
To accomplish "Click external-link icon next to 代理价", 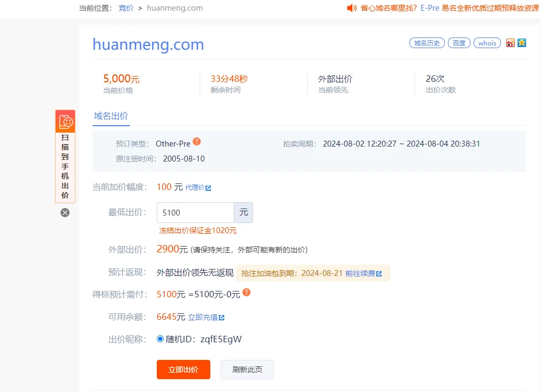I will point(208,188).
